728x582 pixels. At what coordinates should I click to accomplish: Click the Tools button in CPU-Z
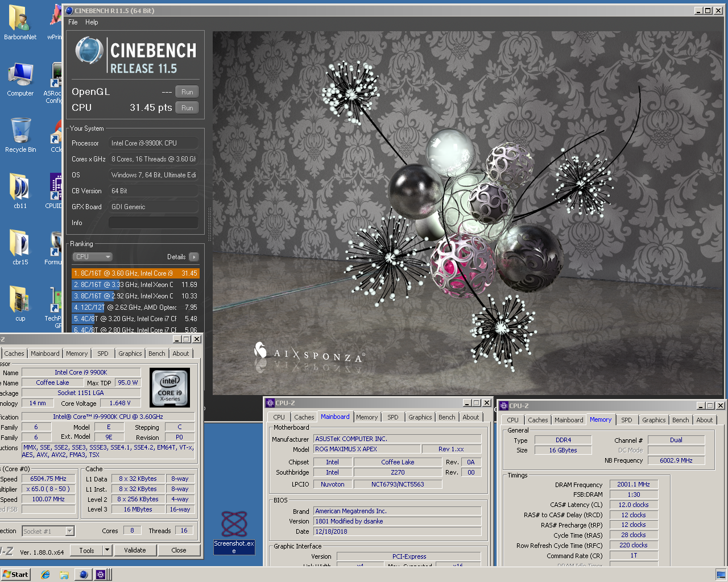pyautogui.click(x=86, y=550)
